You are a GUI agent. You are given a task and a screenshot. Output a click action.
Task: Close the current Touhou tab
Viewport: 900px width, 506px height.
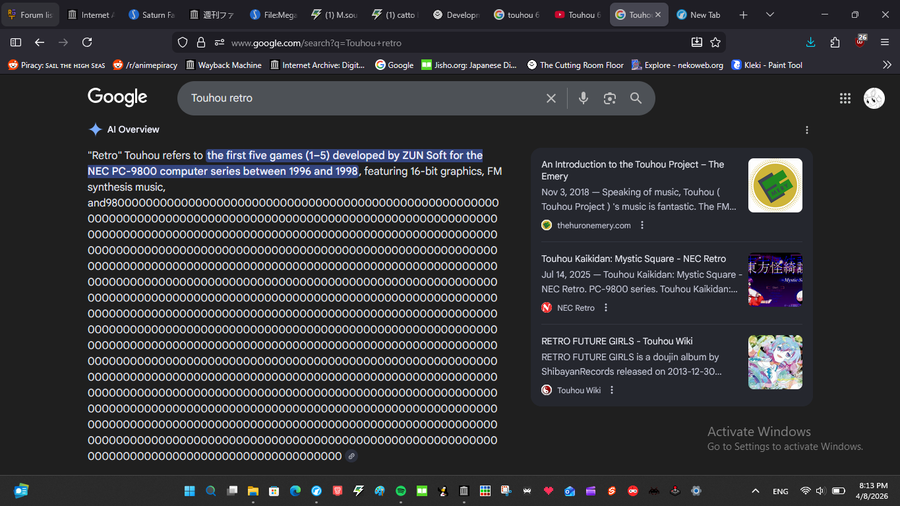658,15
